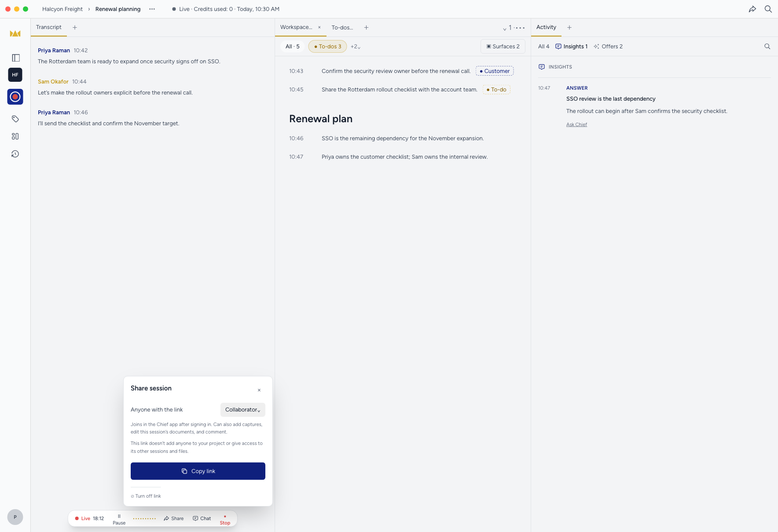Click the crown logo icon in sidebar
778x532 pixels.
[x=15, y=33]
